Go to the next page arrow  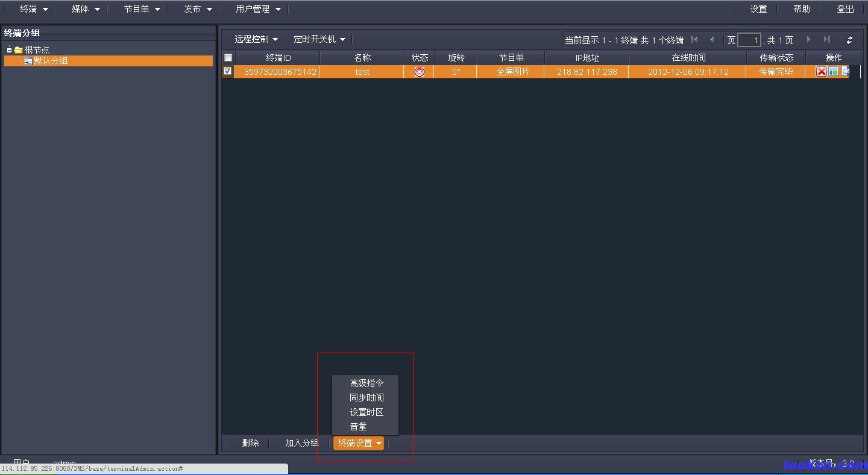[808, 40]
